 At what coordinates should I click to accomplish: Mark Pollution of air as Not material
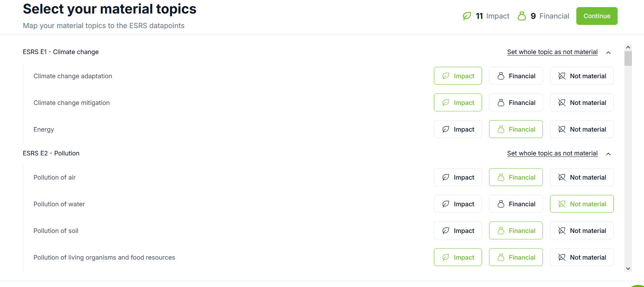click(582, 177)
